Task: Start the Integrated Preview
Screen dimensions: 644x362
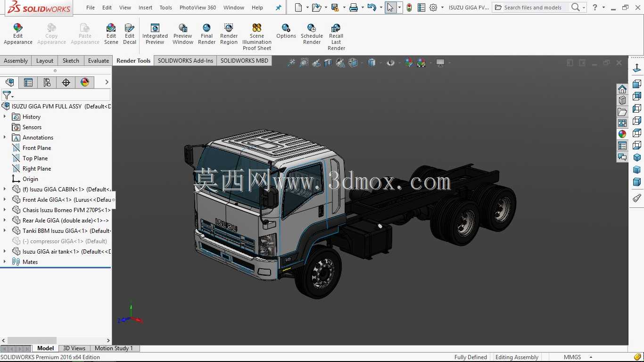Action: [155, 34]
